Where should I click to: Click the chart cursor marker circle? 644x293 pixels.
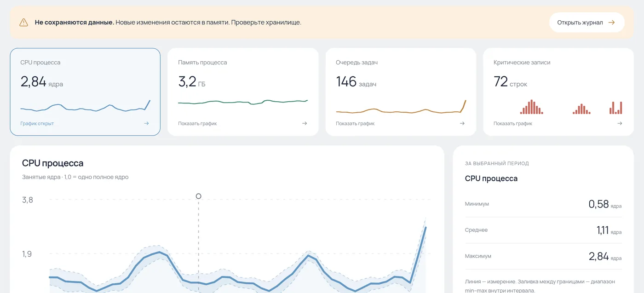(199, 196)
